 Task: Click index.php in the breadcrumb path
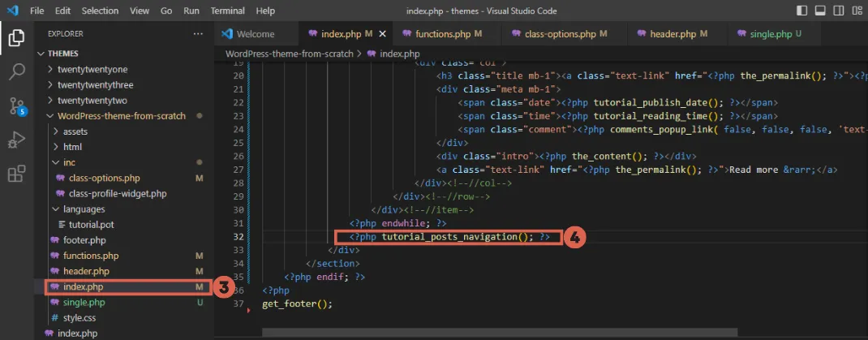pyautogui.click(x=400, y=54)
